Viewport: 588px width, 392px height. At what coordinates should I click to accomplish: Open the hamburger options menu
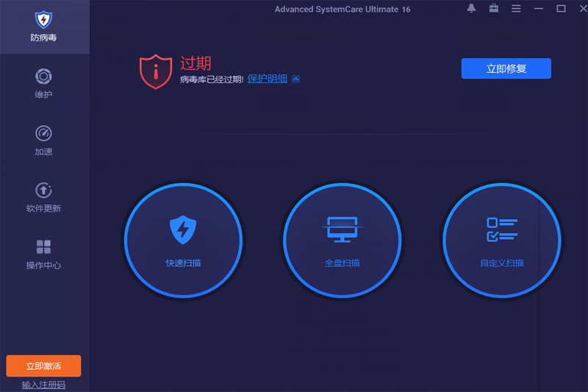517,8
